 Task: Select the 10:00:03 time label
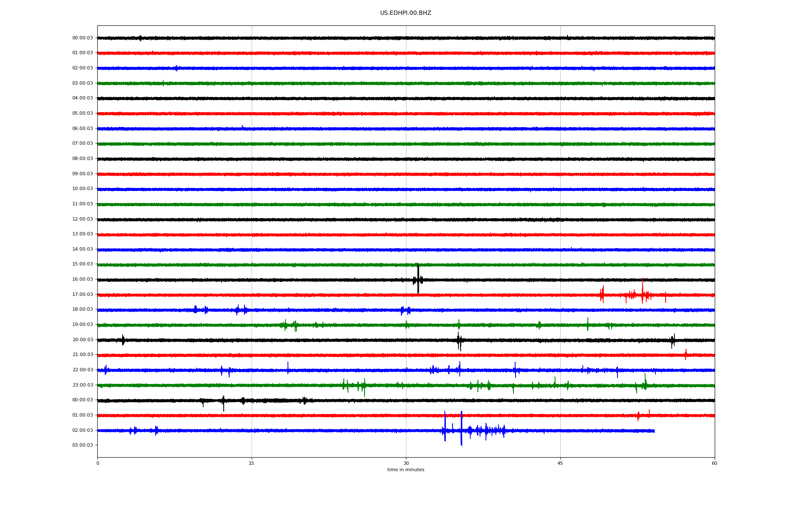pos(82,189)
